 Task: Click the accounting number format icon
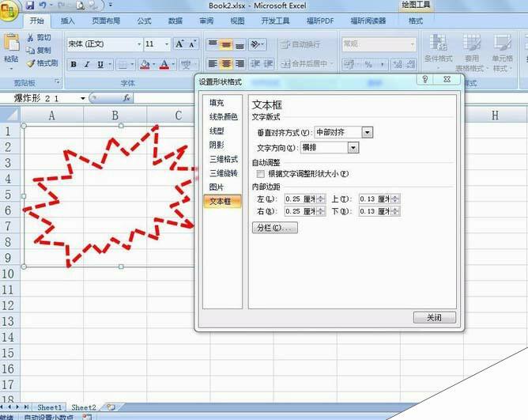point(349,64)
